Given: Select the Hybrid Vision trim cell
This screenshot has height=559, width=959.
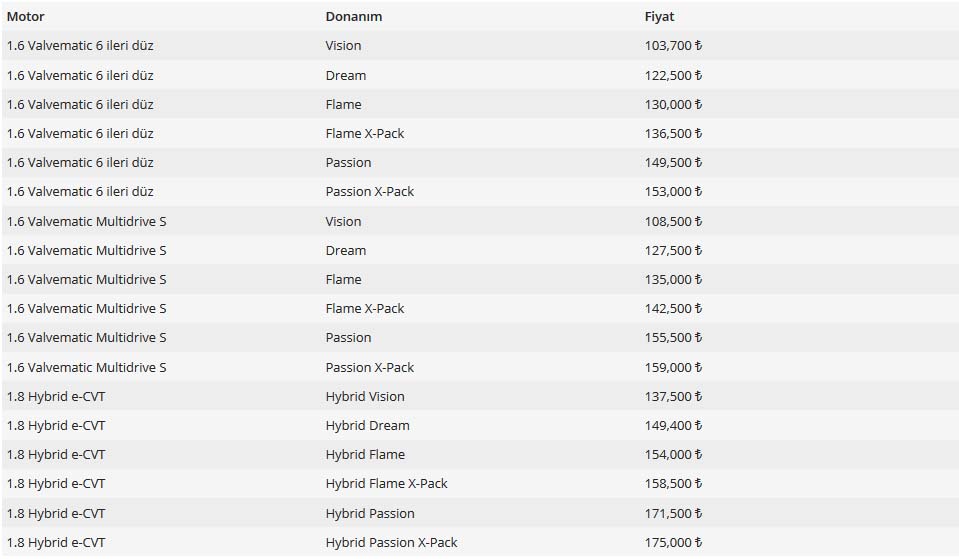Looking at the screenshot, I should coord(365,396).
